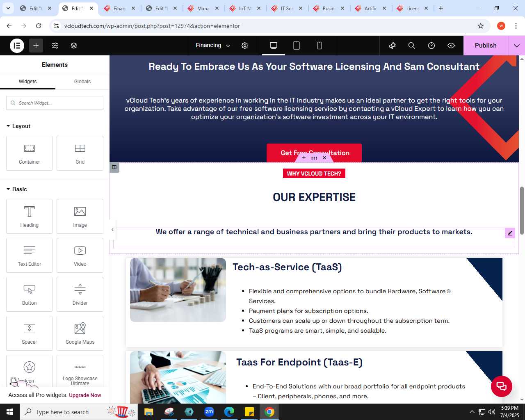Switch to Tablet responsive view
This screenshot has height=420, width=525.
(x=297, y=46)
